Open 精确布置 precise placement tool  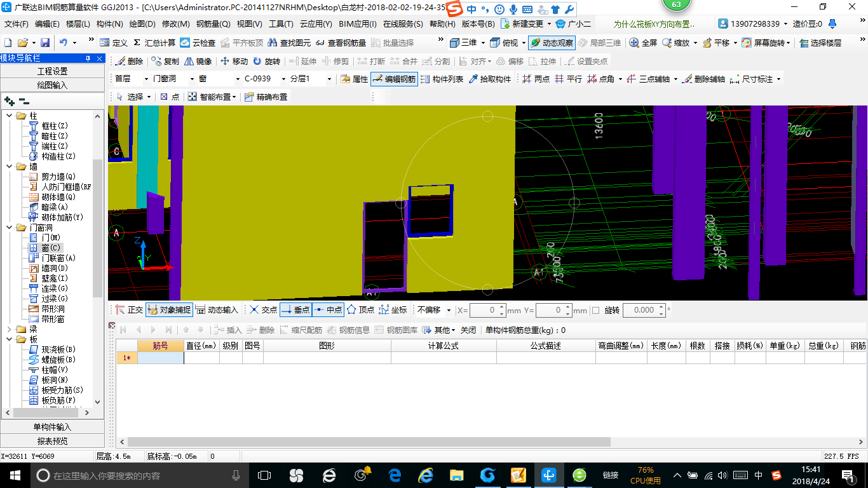point(266,97)
